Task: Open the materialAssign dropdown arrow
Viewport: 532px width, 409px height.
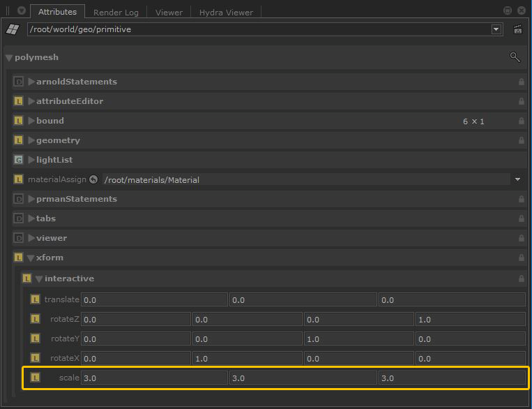Action: (x=517, y=179)
